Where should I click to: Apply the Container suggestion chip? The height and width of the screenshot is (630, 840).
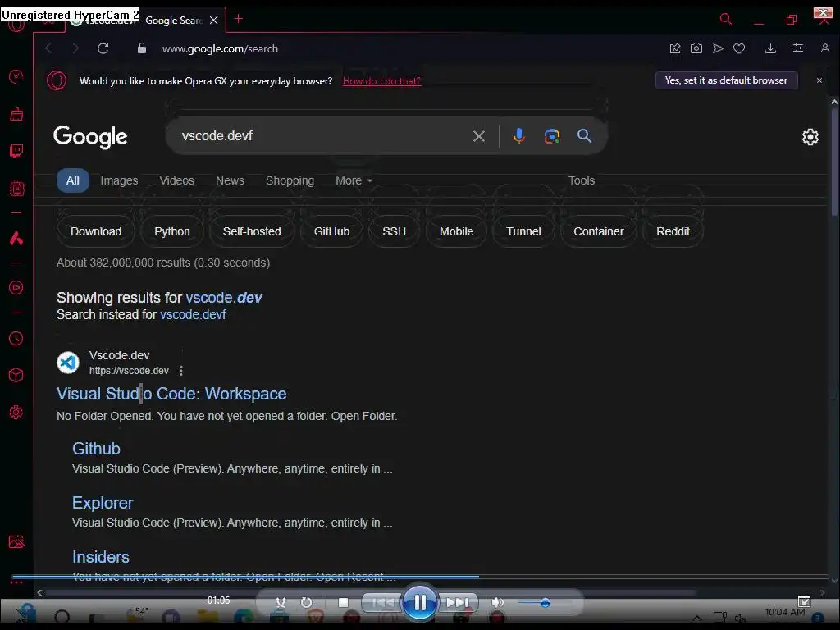598,231
